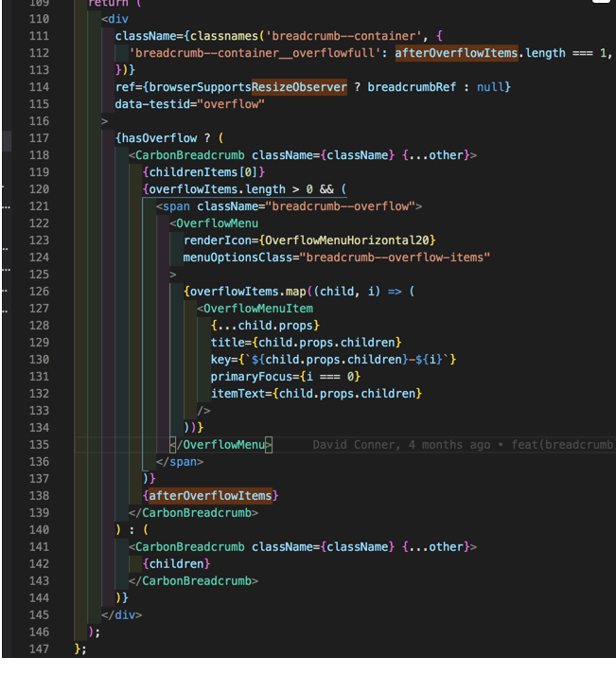Image resolution: width=616 pixels, height=675 pixels.
Task: Click renderIcon prop on line 123
Action: coord(218,240)
